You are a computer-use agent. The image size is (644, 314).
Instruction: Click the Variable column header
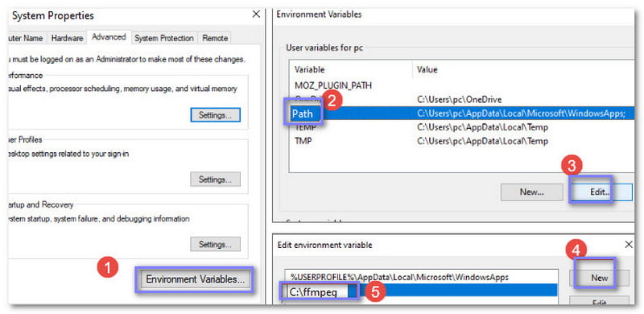click(x=351, y=69)
